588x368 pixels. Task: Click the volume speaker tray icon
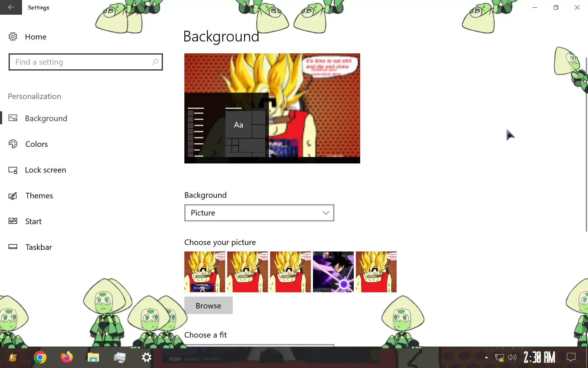click(512, 357)
